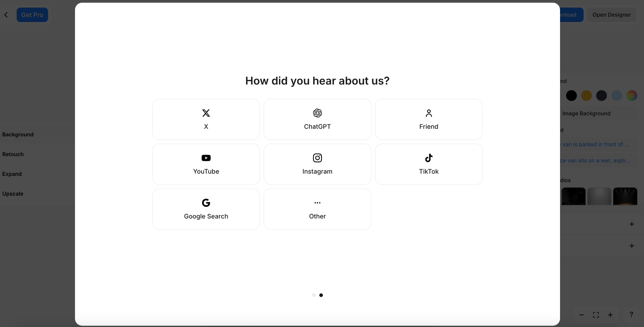Choose the X logo option
This screenshot has width=644, height=327.
coord(206,113)
